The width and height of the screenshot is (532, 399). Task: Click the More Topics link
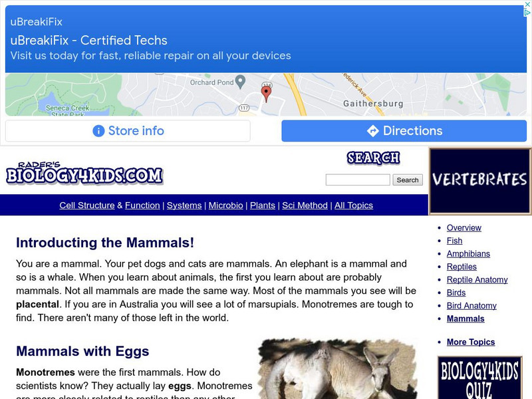pos(471,342)
